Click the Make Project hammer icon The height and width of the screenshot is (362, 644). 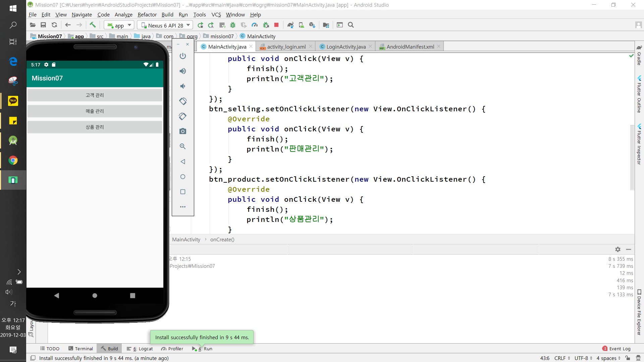tap(93, 25)
